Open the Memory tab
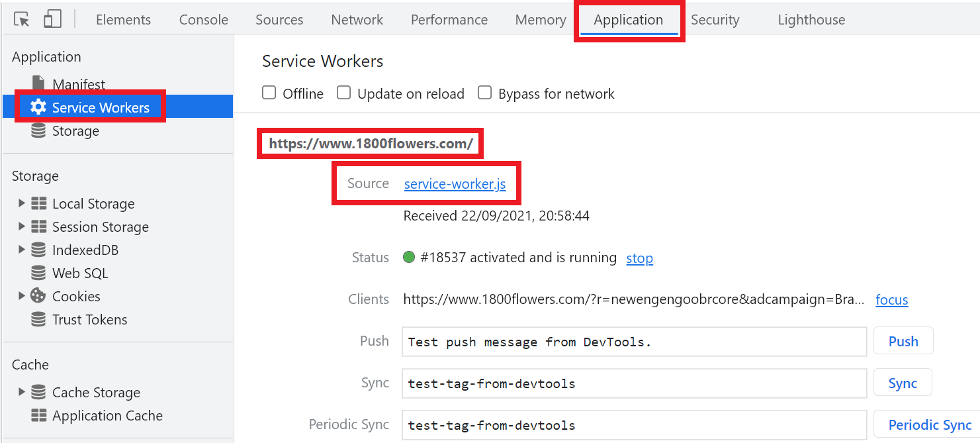Screen dimensions: 980x443 tap(541, 20)
